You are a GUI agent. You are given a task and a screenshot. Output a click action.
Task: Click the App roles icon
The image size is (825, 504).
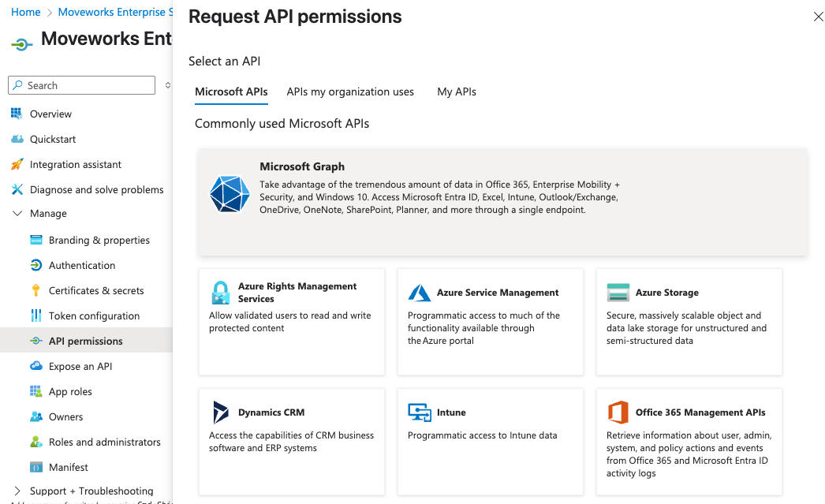pyautogui.click(x=35, y=391)
